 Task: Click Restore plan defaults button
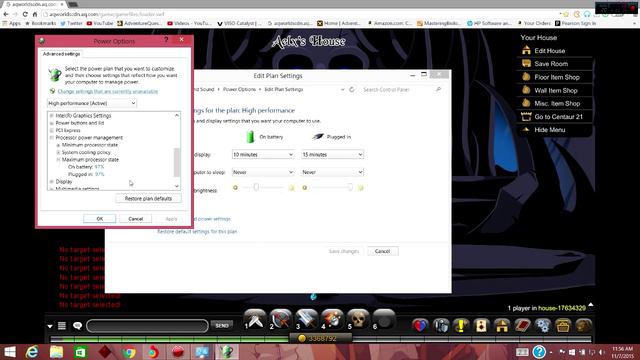click(x=148, y=198)
